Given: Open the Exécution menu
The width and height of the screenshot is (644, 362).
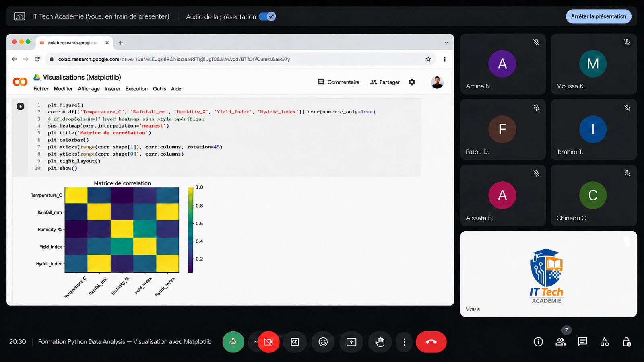Looking at the screenshot, I should click(x=136, y=89).
